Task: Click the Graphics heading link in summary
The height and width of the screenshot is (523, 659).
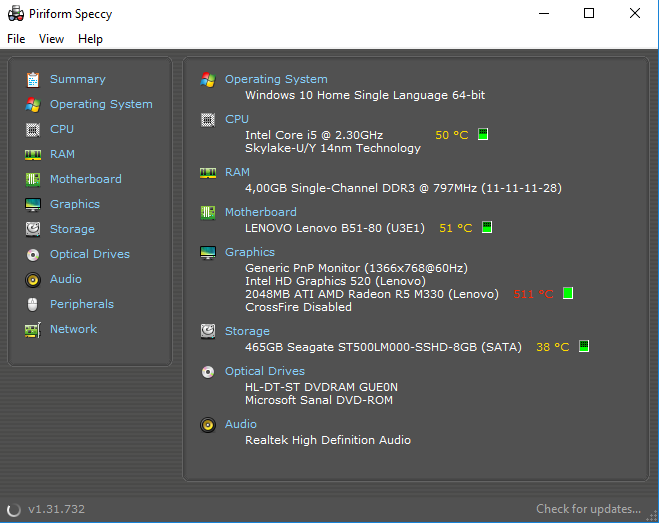Action: point(250,252)
